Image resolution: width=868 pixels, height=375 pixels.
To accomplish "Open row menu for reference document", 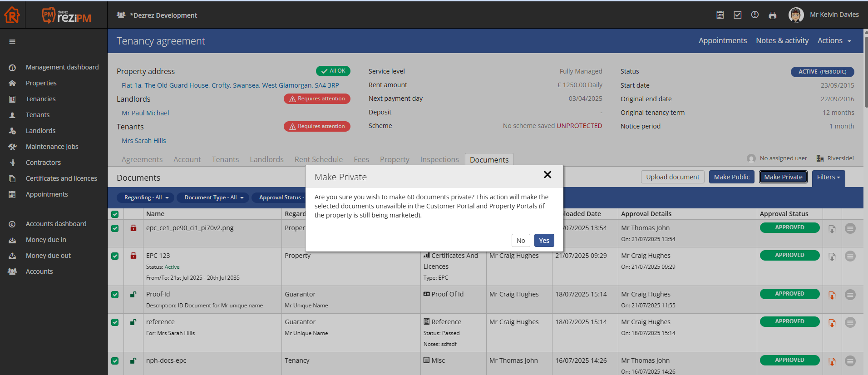I will pyautogui.click(x=850, y=322).
